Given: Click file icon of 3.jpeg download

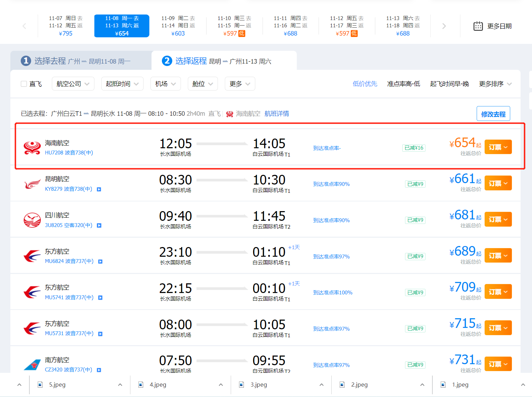Looking at the screenshot, I should click(x=241, y=385).
